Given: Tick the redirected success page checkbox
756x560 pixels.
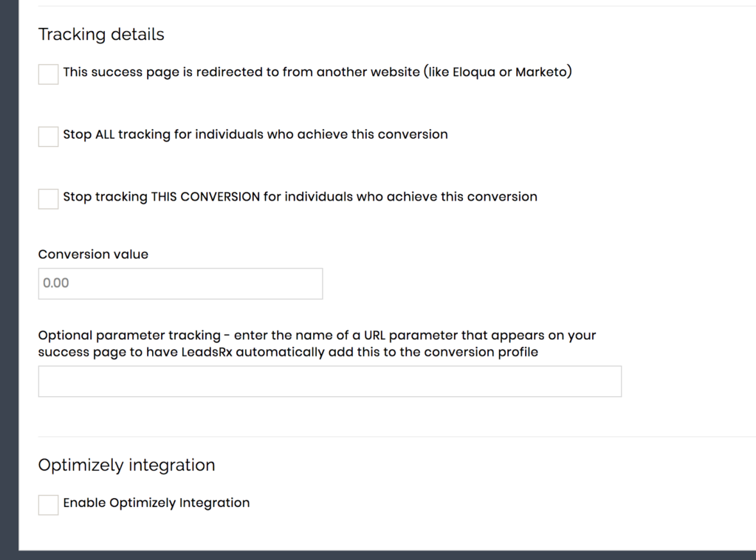Looking at the screenshot, I should point(48,75).
